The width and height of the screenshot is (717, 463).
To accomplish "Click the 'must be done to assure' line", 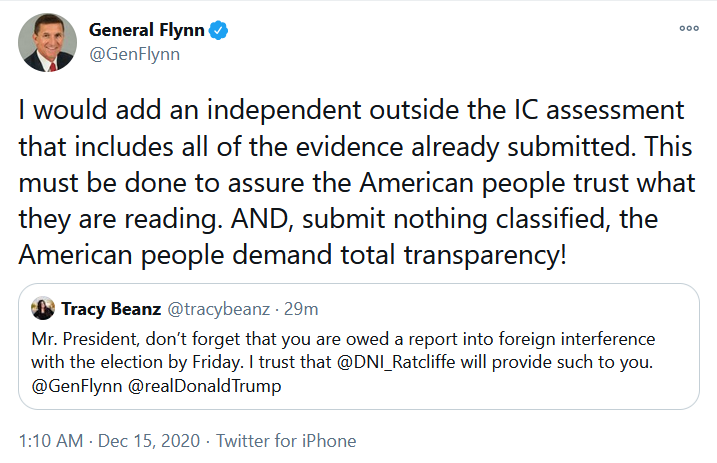I will coord(357,183).
